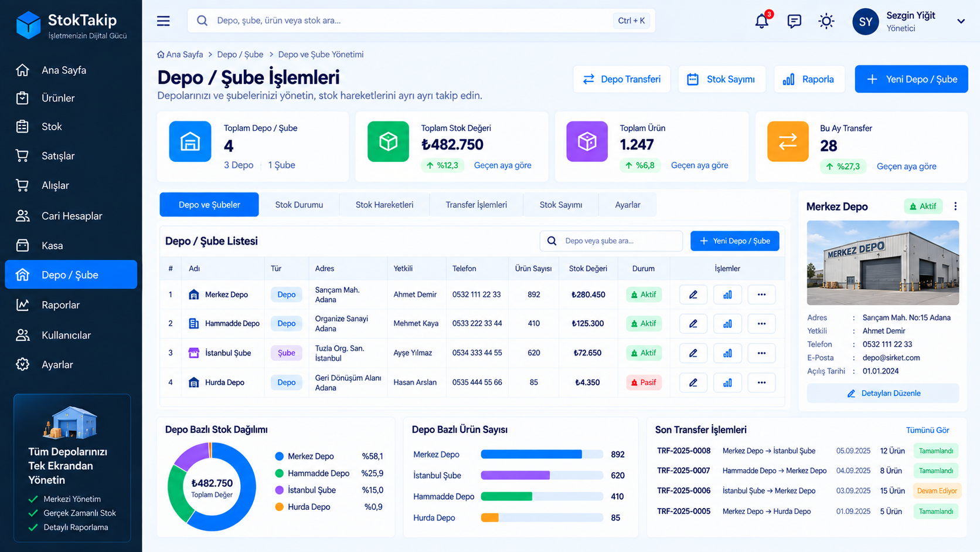Click the TRF-2025-0006 transfer row

pos(808,491)
